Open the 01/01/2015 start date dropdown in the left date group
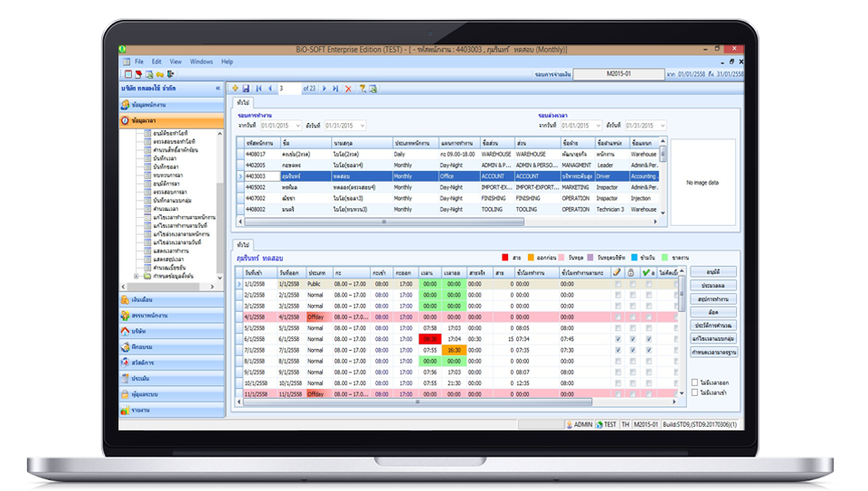The height and width of the screenshot is (491, 868). point(297,126)
